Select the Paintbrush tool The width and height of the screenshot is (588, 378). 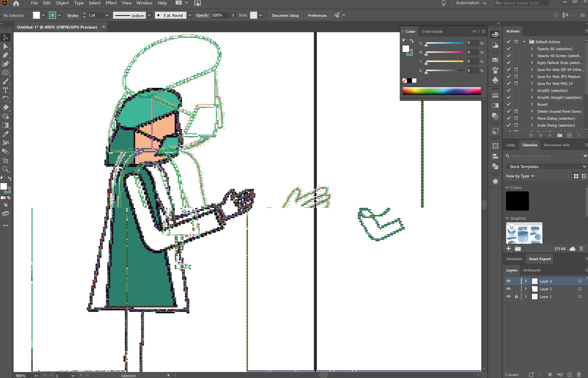tap(5, 81)
